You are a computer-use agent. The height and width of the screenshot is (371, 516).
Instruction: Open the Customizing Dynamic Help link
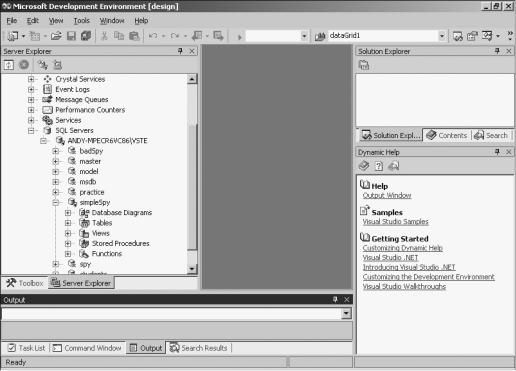point(403,248)
